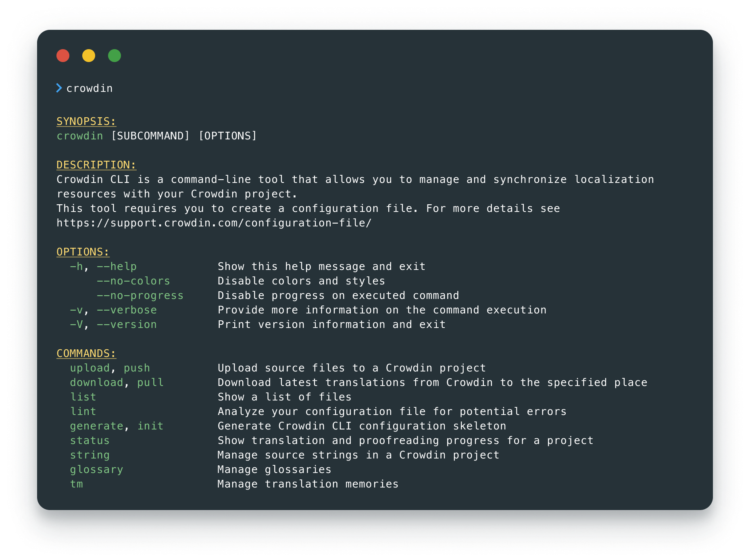
Task: Click the tm command name
Action: tap(77, 484)
